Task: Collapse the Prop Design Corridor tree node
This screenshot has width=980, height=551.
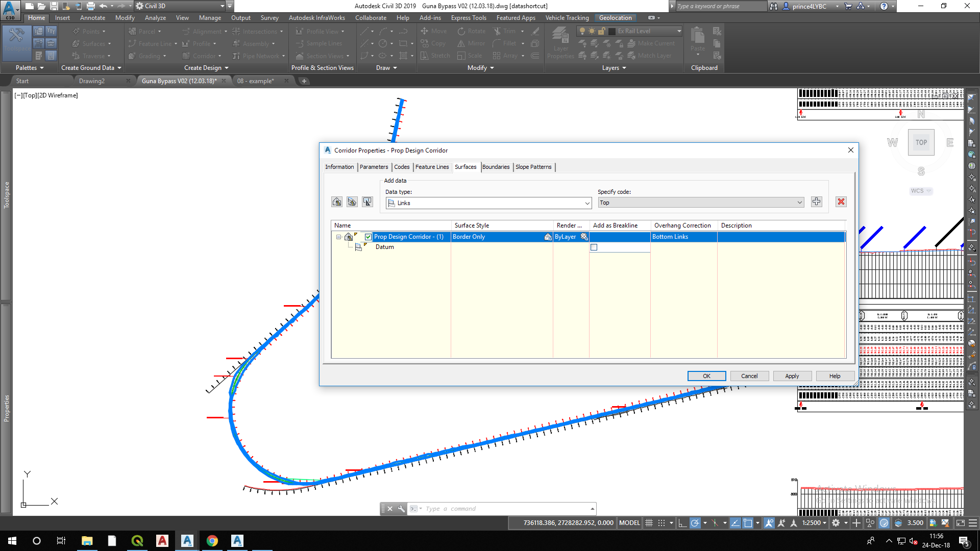Action: pyautogui.click(x=338, y=237)
